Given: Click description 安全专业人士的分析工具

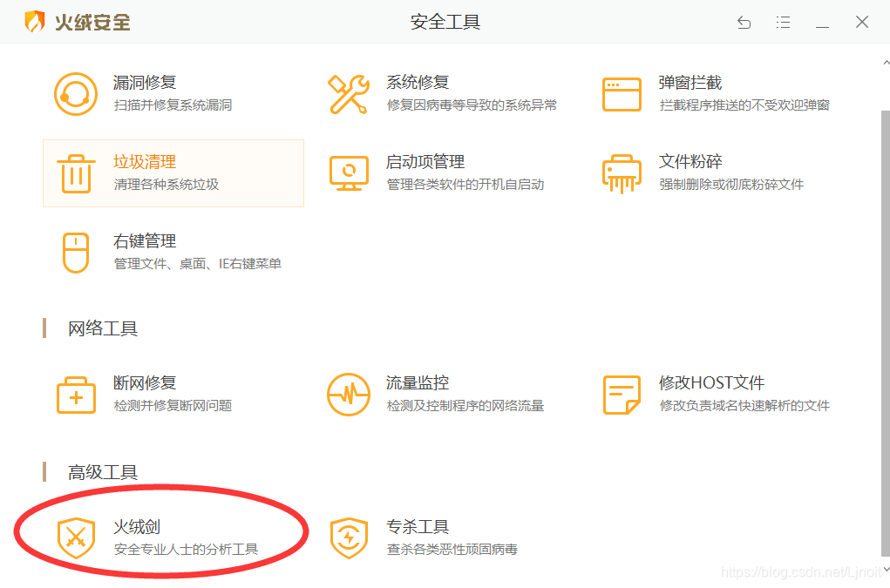Looking at the screenshot, I should point(186,549).
